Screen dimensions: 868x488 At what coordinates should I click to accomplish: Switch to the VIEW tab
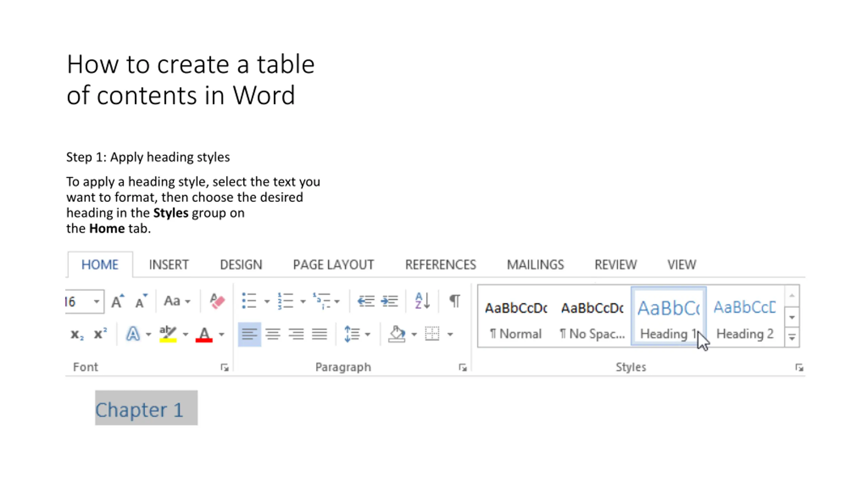[682, 265]
